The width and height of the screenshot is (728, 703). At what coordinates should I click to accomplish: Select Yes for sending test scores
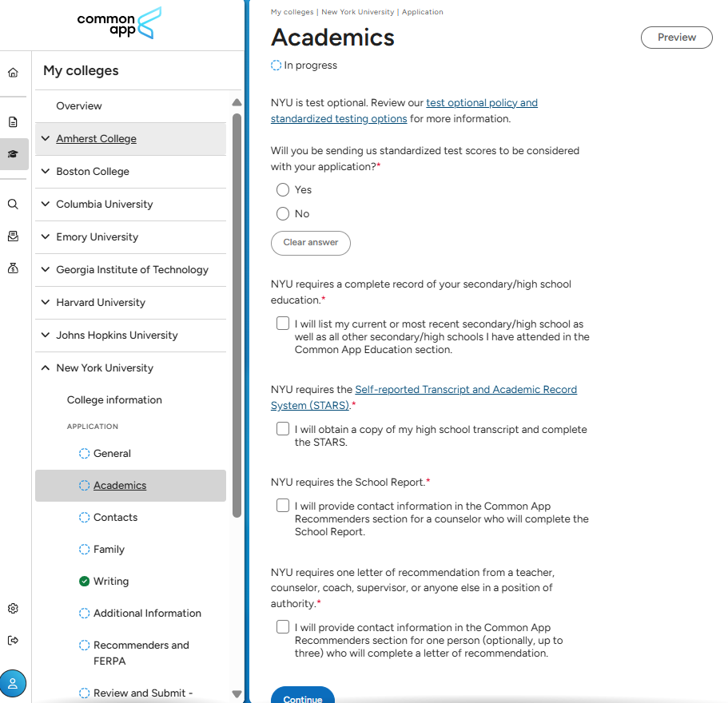pyautogui.click(x=283, y=190)
